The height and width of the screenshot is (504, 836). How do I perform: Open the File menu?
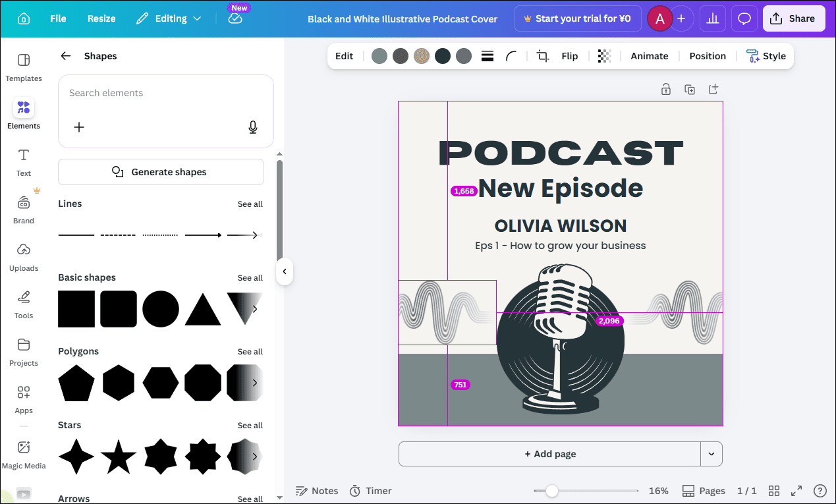(58, 18)
